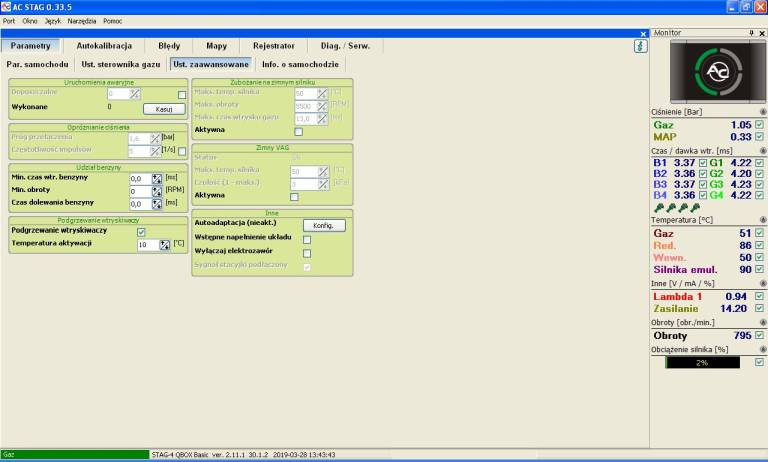Image resolution: width=768 pixels, height=462 pixels.
Task: Enable Aktywna under Zimny VAG
Action: point(294,197)
